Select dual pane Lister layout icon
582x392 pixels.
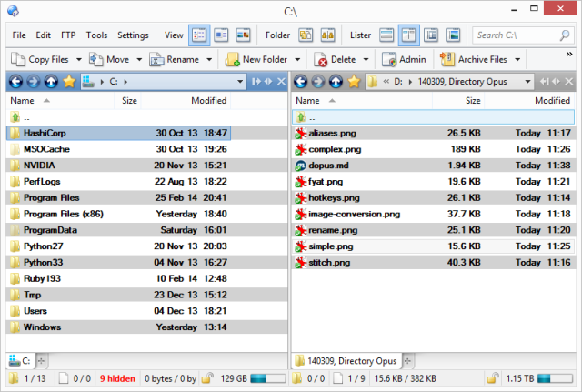coord(408,35)
